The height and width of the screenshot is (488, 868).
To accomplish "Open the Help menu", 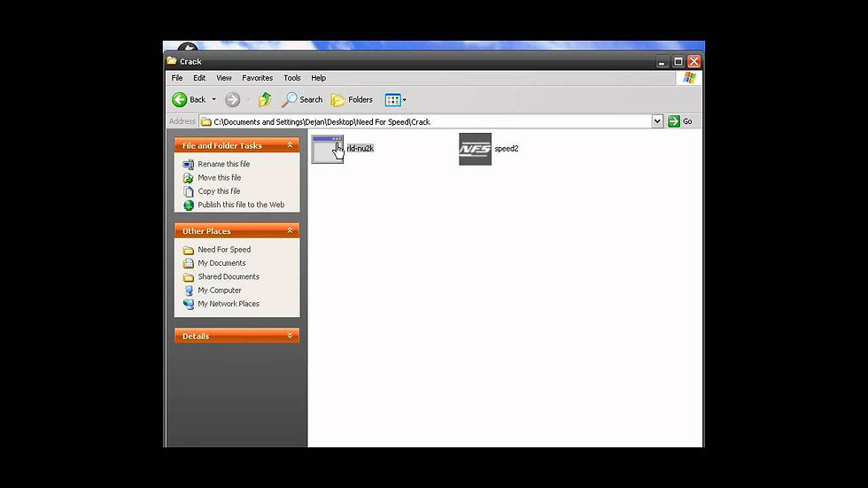I will click(318, 78).
